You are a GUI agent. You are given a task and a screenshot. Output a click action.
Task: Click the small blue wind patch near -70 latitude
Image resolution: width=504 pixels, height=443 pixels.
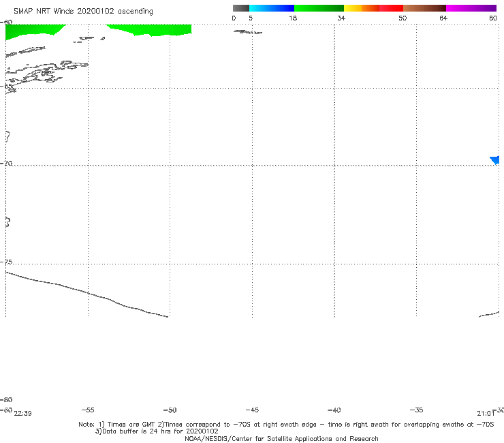[495, 160]
